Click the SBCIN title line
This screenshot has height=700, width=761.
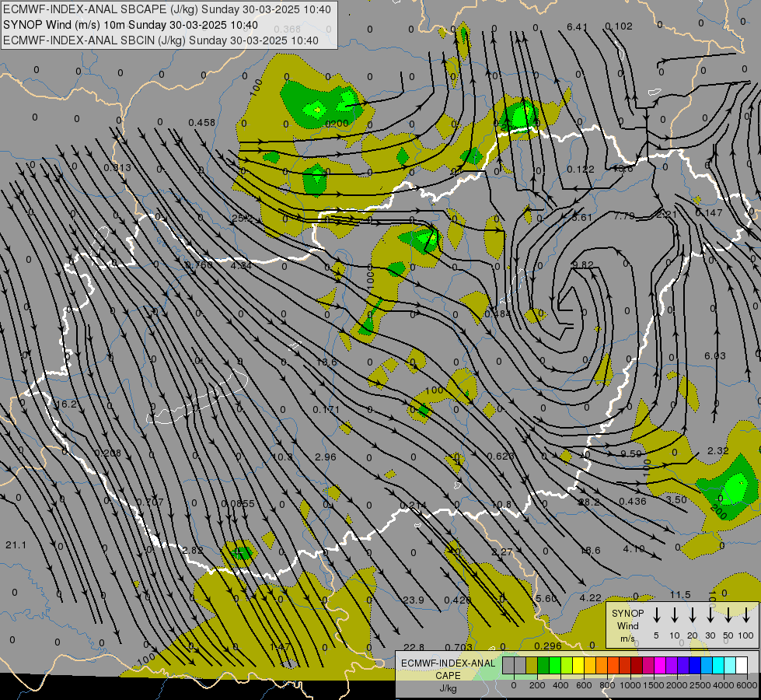[x=161, y=40]
